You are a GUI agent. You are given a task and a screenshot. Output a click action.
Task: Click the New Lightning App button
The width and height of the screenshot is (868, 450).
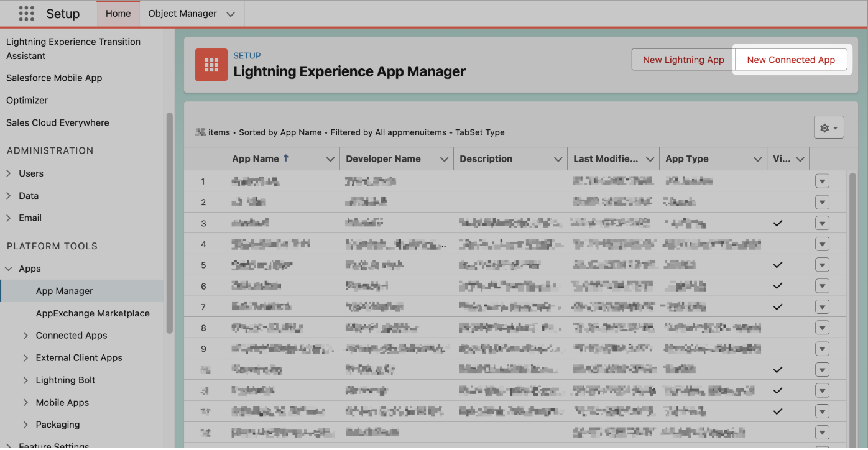pyautogui.click(x=683, y=60)
